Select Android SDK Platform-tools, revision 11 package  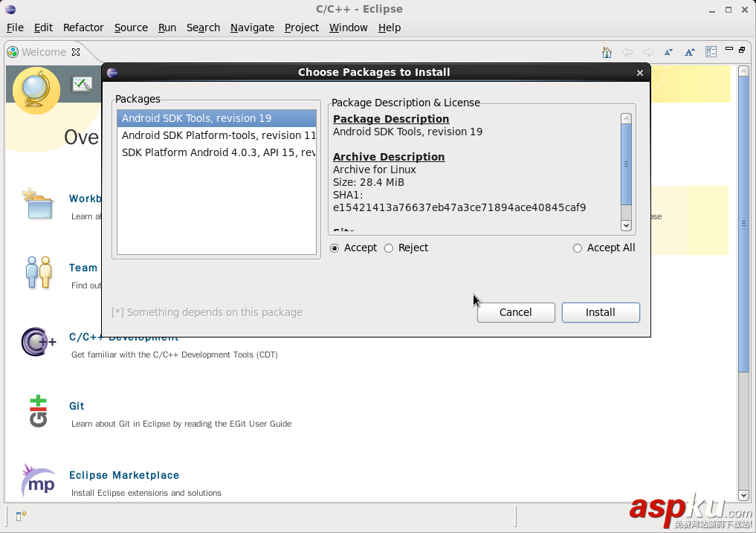[216, 135]
